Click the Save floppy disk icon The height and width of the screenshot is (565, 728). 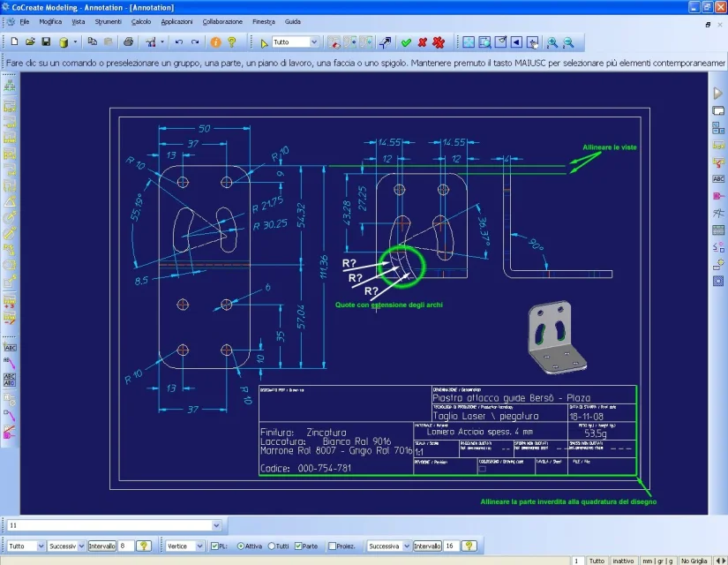[46, 42]
